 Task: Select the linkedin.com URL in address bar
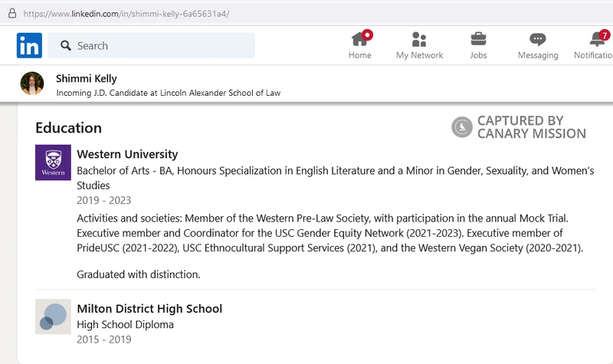126,14
